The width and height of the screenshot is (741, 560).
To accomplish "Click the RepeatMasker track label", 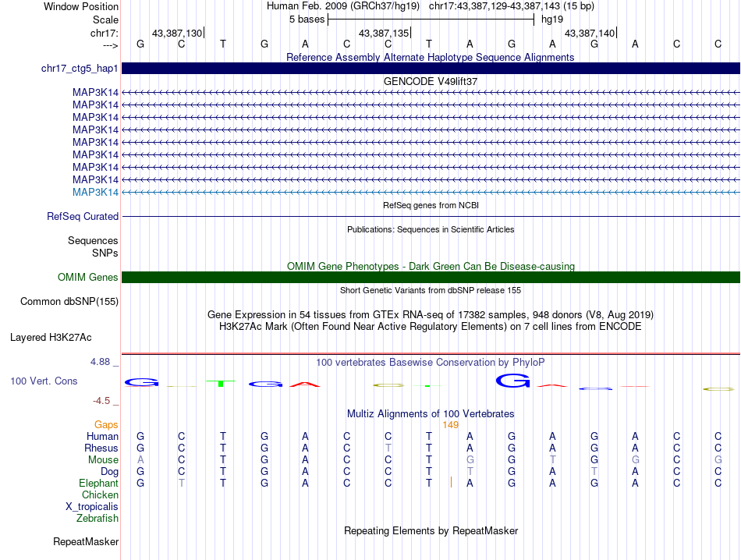I will click(86, 541).
